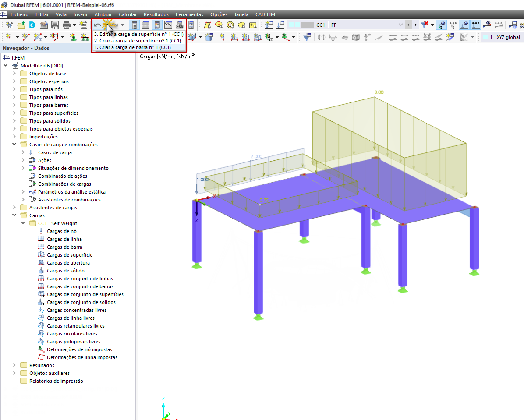Open the Calcular menu
Image resolution: width=524 pixels, height=420 pixels.
[127, 14]
